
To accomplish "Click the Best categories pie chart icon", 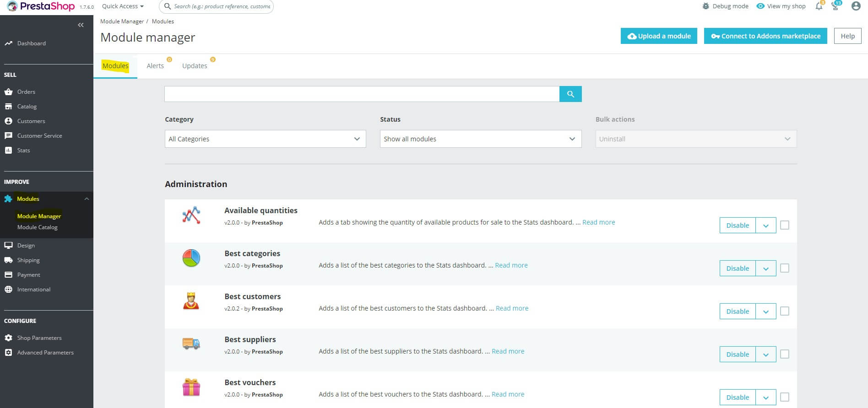I will pos(191,258).
